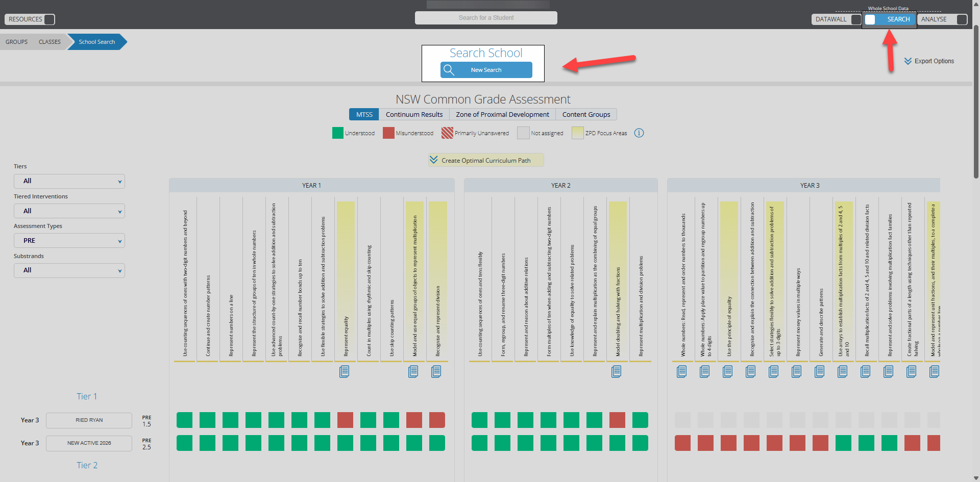Viewport: 980px width, 482px height.
Task: Click in the Search for a Student field
Action: (486, 18)
